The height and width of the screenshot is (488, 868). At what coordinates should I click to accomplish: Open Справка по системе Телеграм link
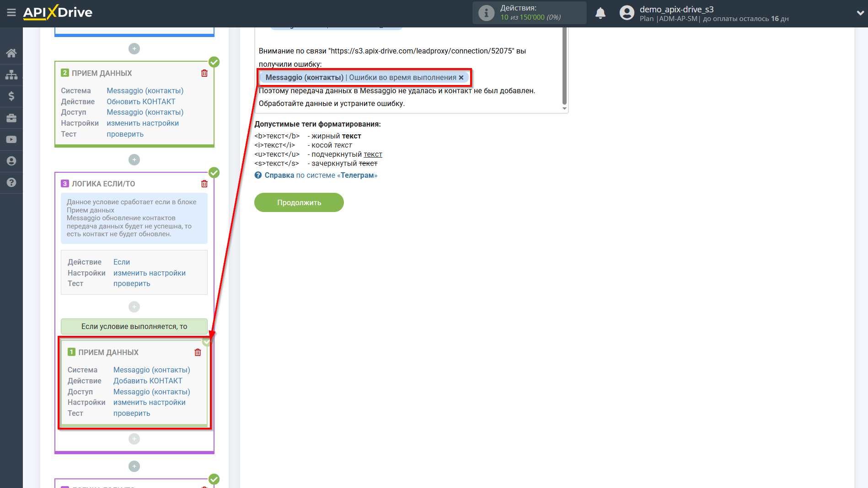point(320,175)
